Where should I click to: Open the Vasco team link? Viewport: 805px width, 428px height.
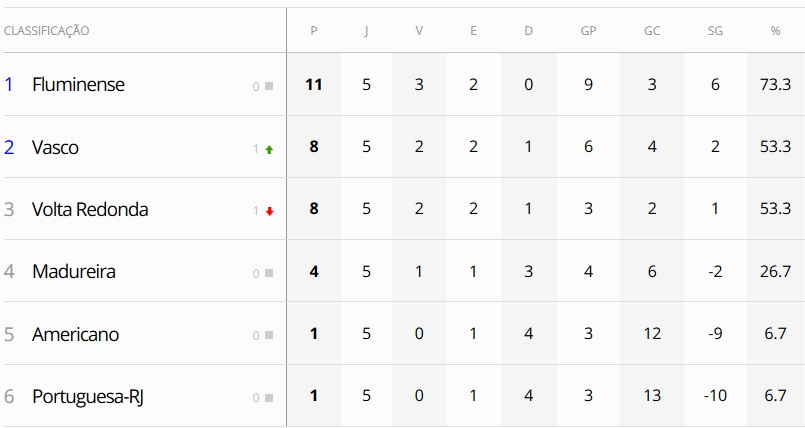click(55, 147)
